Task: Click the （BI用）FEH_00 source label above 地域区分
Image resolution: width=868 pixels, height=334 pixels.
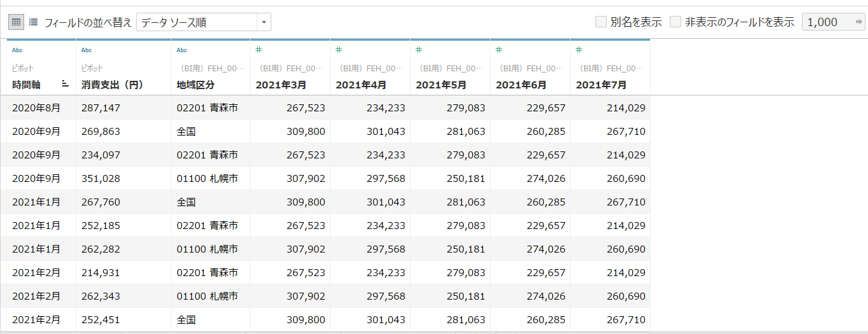Action: coord(210,68)
